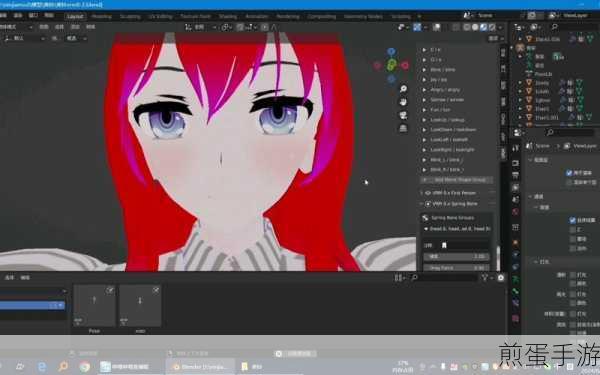Expand the LookUp / lookup blend shape group
Image resolution: width=600 pixels, height=375 pixels.
point(424,120)
